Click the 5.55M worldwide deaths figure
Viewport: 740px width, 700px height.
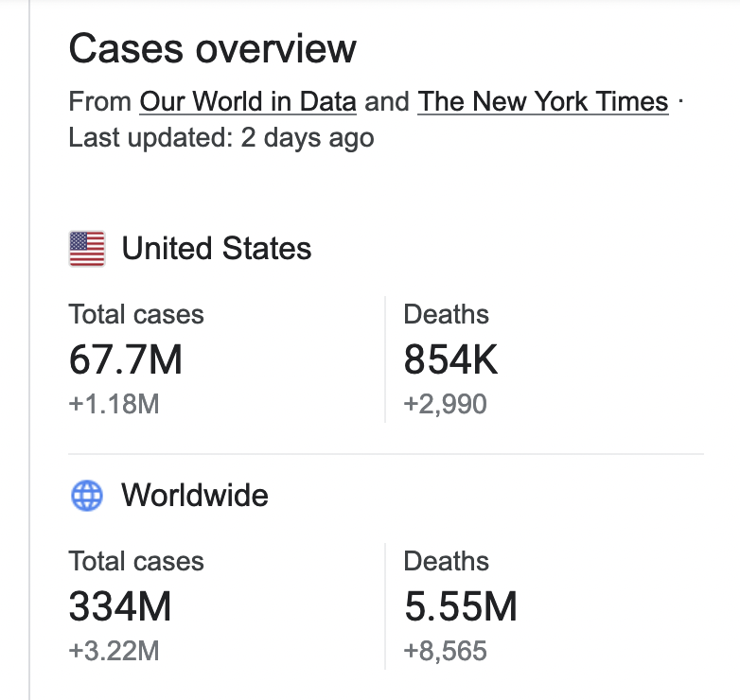[461, 606]
